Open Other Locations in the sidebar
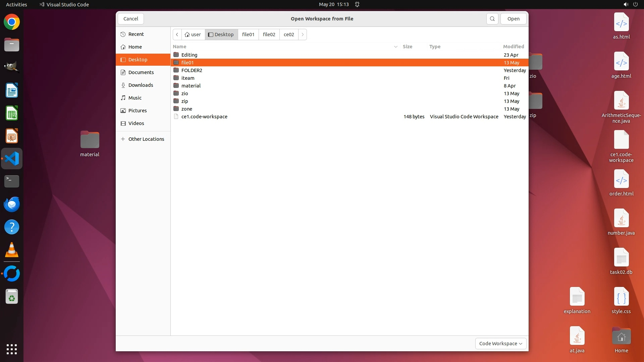Screen dimensions: 644x362 [146, 139]
